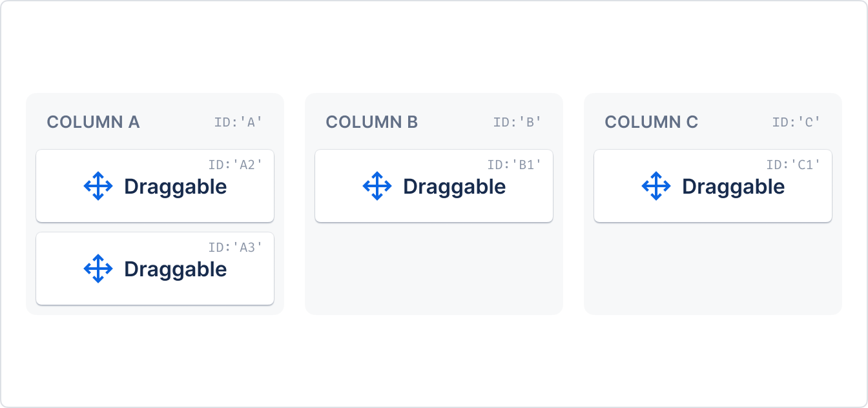Viewport: 868px width, 408px height.
Task: Click the ID:'B1' card label
Action: pos(515,165)
